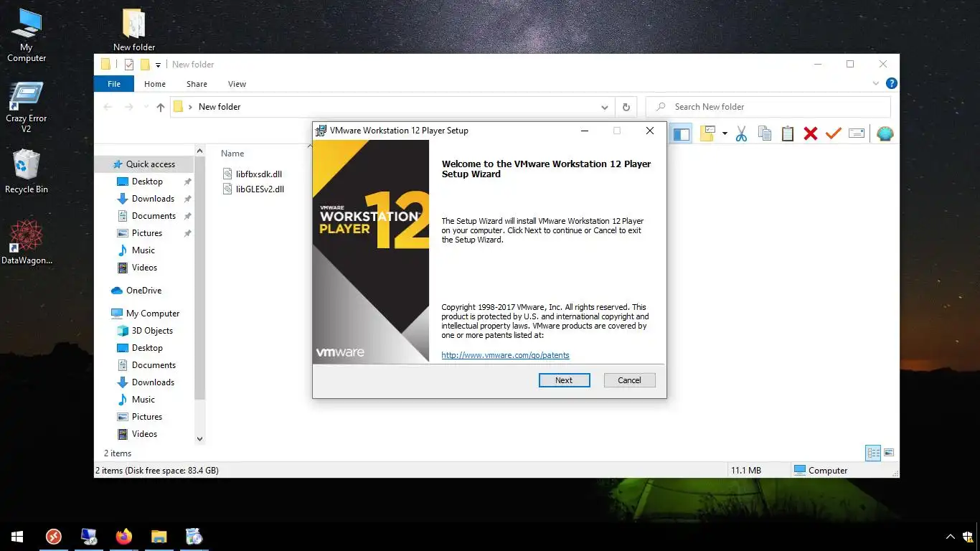Click Cancel in VMware setup wizard
This screenshot has width=980, height=551.
(x=629, y=380)
